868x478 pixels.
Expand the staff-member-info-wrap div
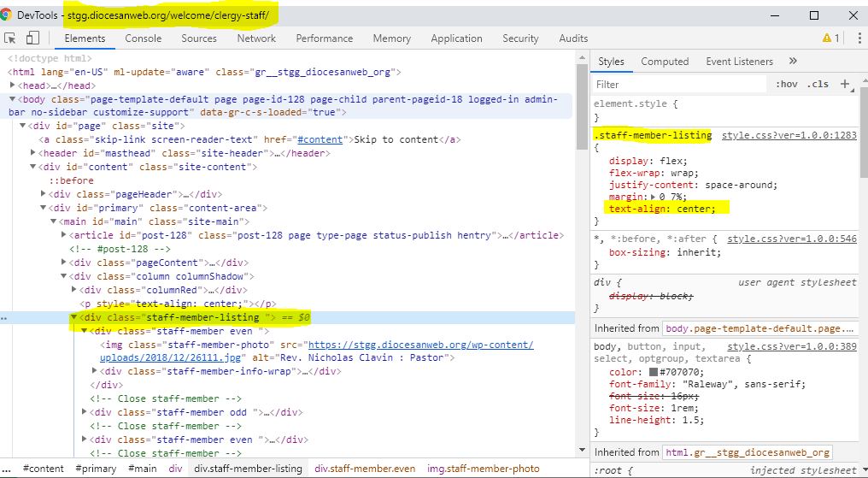tap(95, 371)
